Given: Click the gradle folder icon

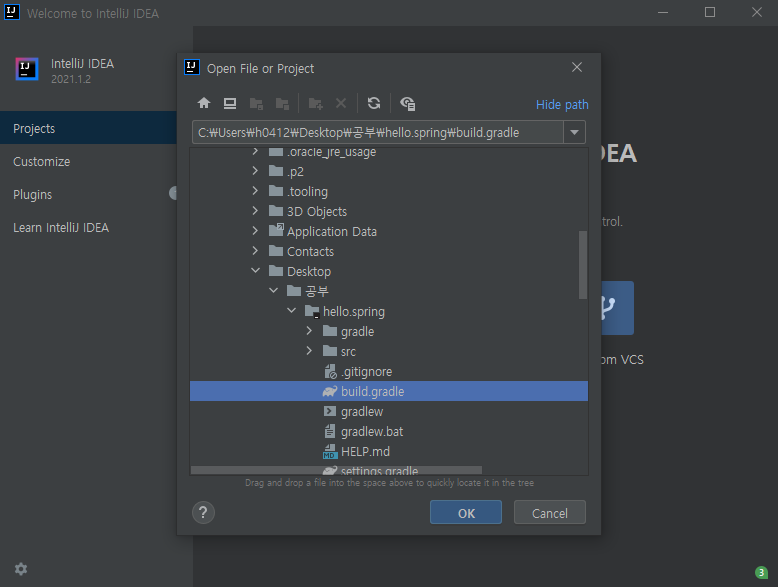Looking at the screenshot, I should click(x=330, y=331).
